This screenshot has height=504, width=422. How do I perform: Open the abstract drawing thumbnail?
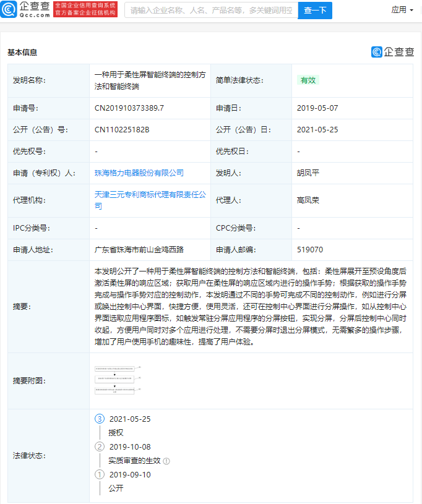click(118, 380)
